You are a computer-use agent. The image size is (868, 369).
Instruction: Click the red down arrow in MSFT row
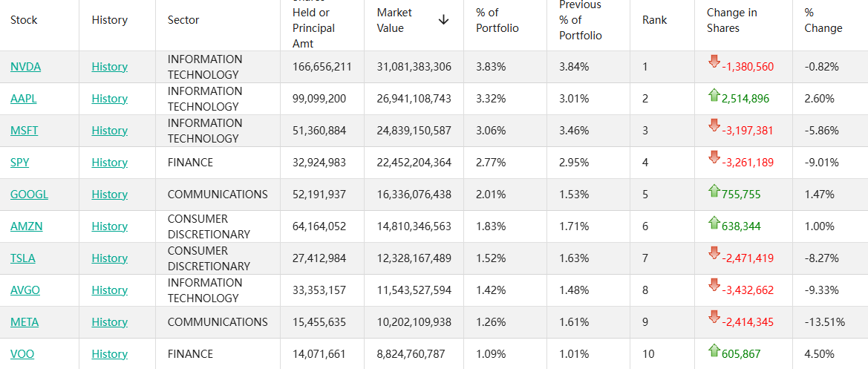click(x=714, y=125)
